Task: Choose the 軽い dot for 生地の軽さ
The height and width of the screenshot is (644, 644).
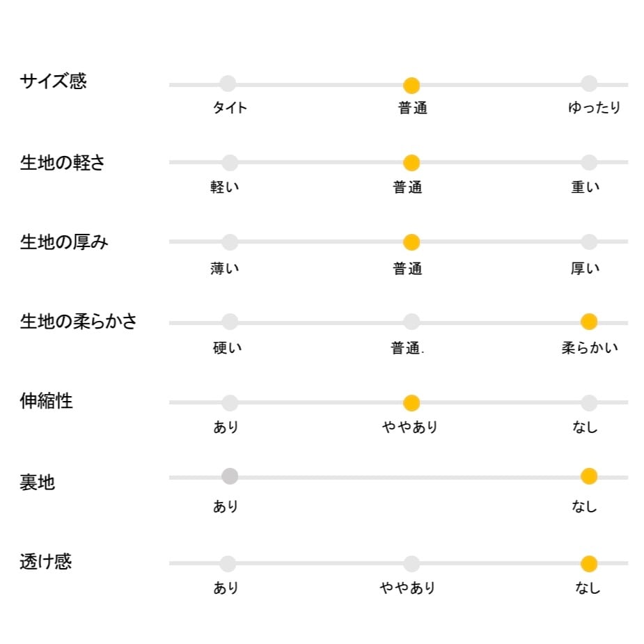Action: coord(230,163)
